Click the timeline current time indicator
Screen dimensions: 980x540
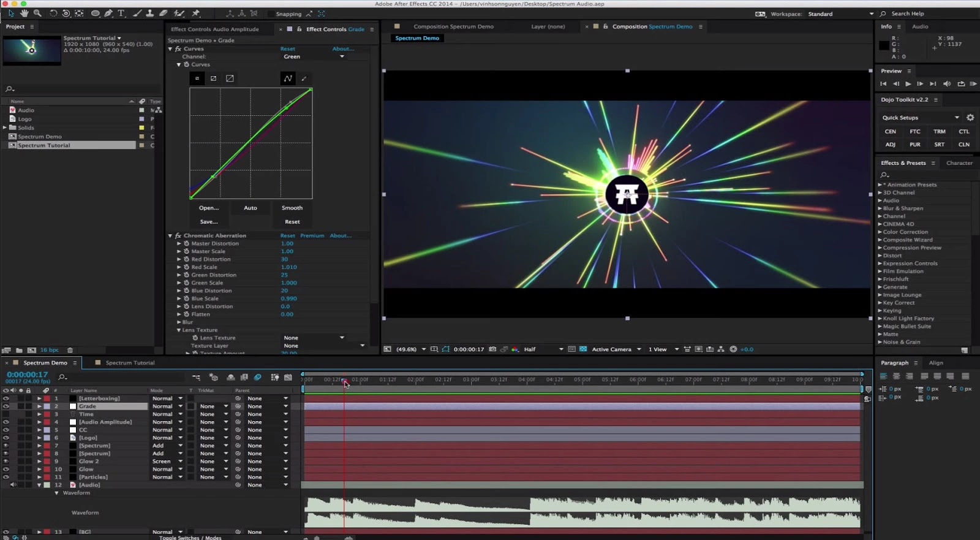coord(344,381)
